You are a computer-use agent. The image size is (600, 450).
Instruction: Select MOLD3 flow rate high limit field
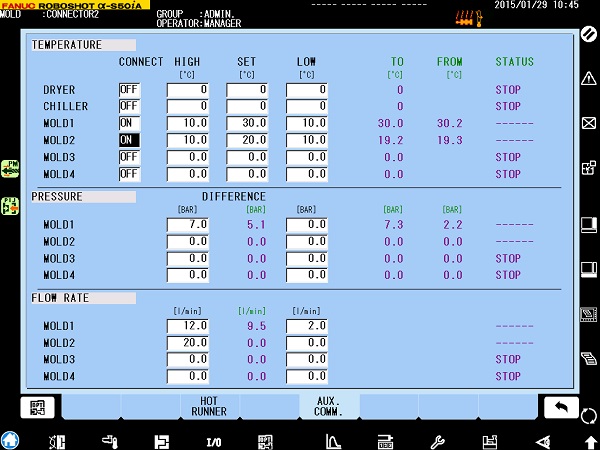click(x=188, y=359)
